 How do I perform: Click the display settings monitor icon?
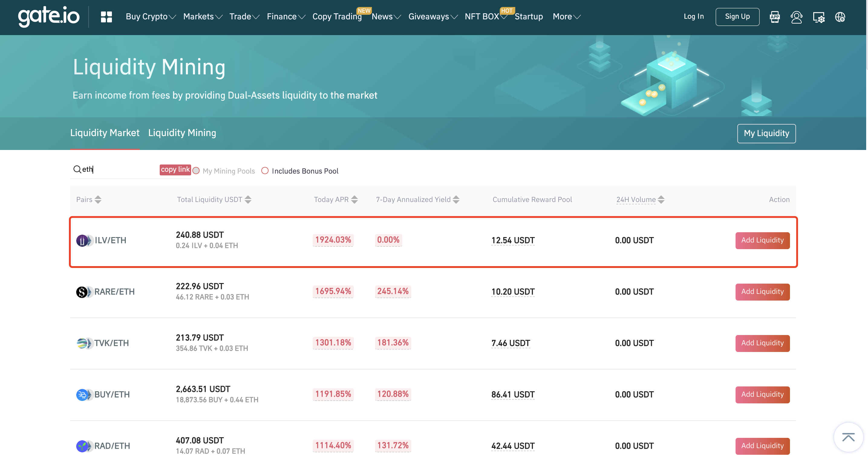[x=818, y=17]
